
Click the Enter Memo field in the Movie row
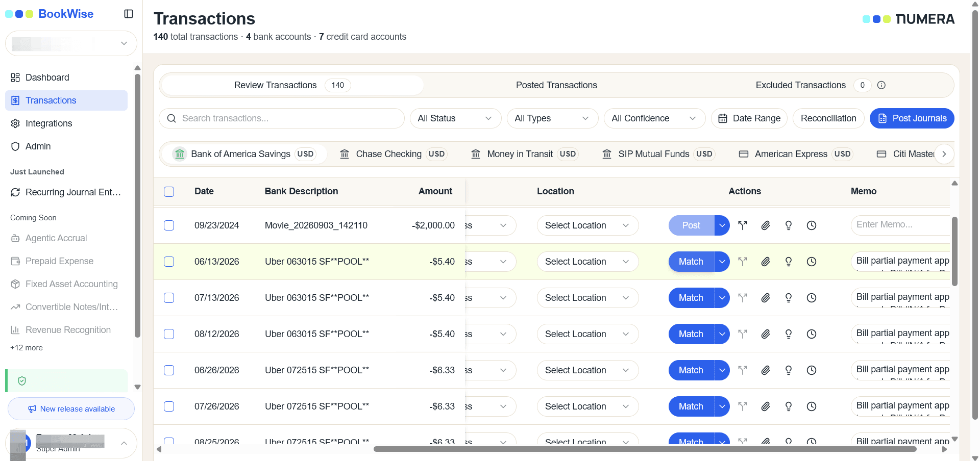900,225
